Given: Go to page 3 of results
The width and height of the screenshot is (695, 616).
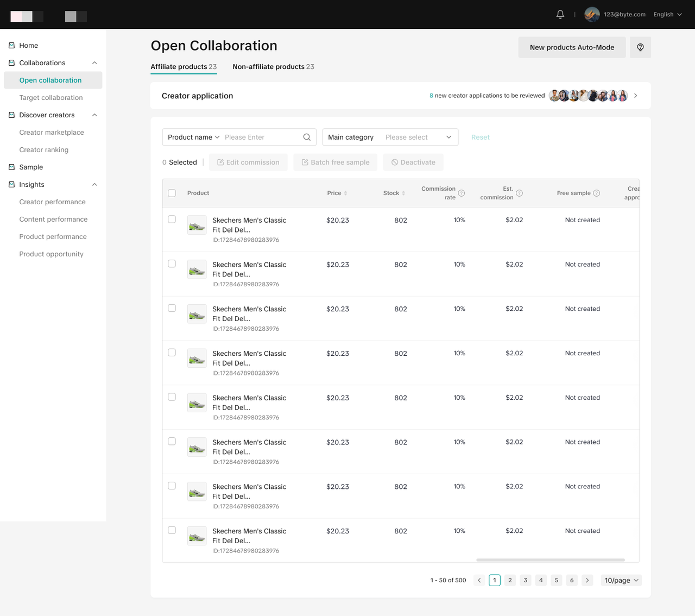Looking at the screenshot, I should point(525,580).
